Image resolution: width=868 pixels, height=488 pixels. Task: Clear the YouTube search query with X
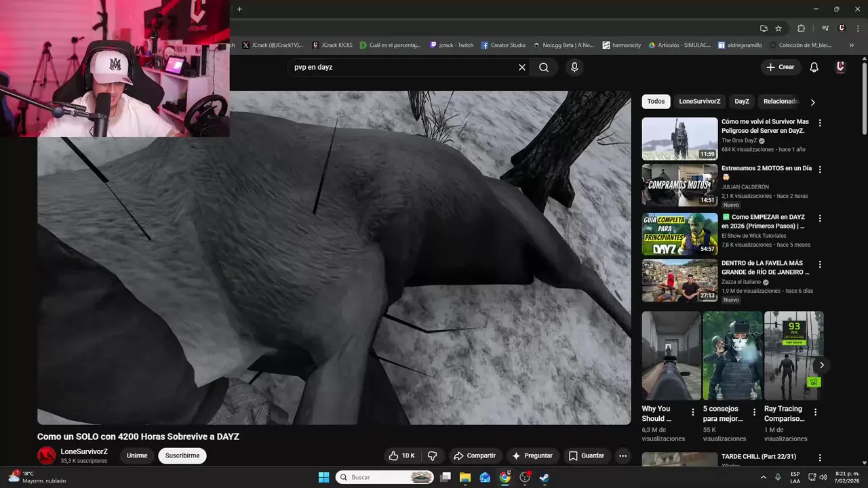[x=522, y=67]
